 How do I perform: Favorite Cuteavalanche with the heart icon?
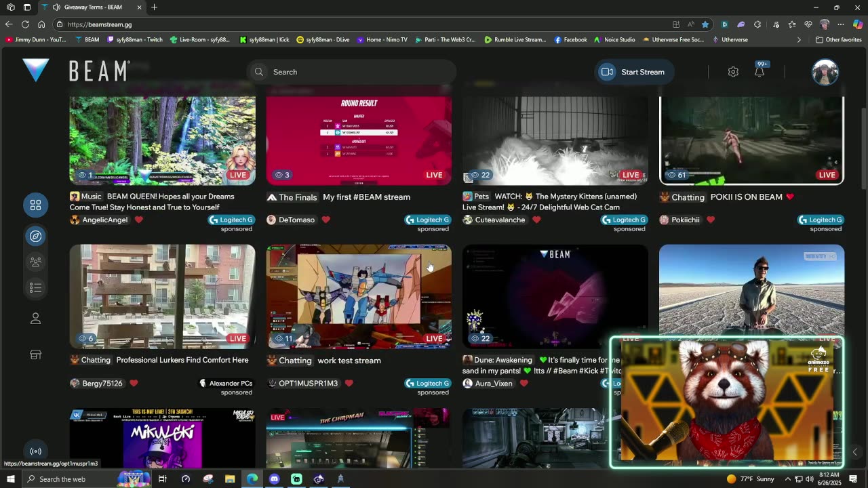[536, 220]
